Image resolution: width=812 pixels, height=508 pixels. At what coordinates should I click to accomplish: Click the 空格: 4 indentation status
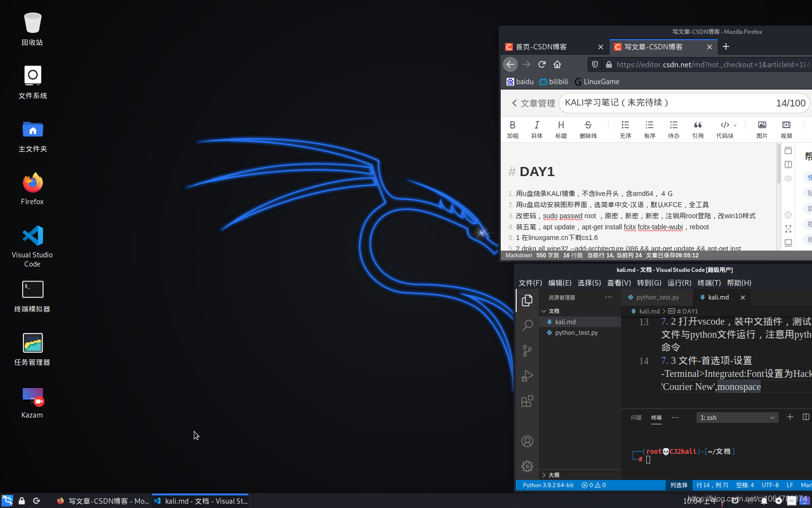point(745,485)
